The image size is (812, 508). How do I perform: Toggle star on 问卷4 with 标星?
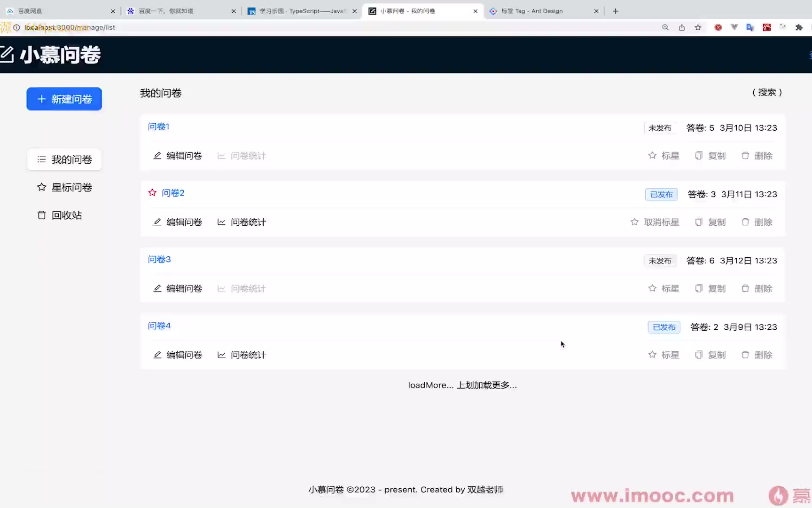(664, 355)
